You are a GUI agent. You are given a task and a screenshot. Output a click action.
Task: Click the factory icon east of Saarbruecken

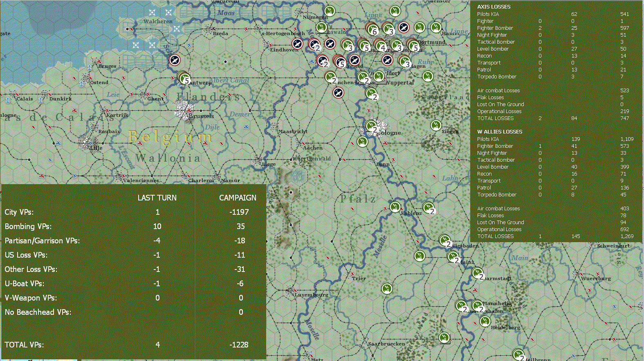pos(444,337)
